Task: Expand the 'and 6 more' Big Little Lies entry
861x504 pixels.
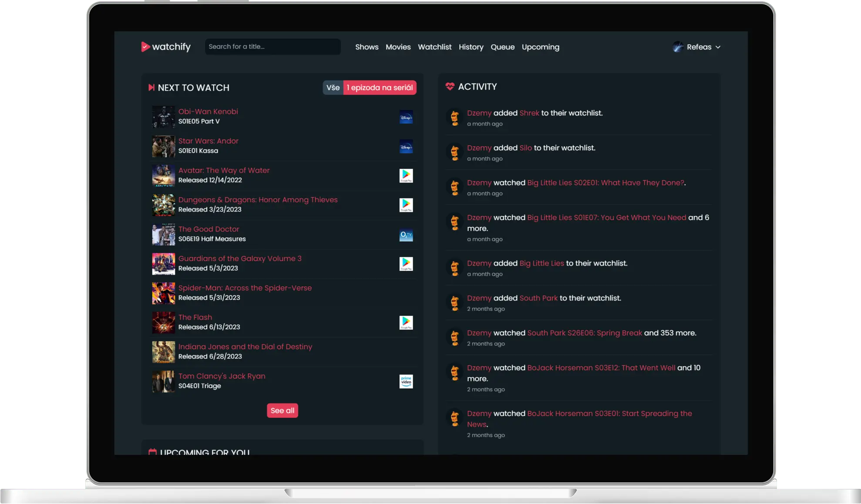Action: click(699, 217)
